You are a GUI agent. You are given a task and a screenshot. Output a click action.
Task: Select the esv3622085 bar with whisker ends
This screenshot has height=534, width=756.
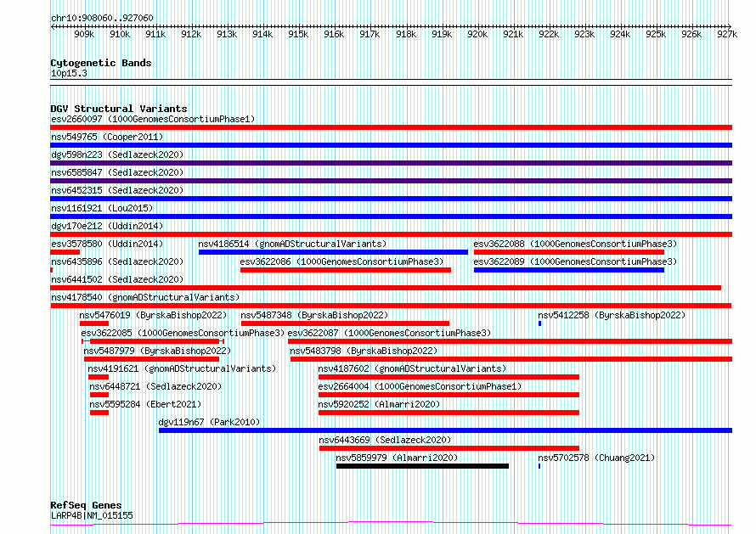(x=153, y=341)
